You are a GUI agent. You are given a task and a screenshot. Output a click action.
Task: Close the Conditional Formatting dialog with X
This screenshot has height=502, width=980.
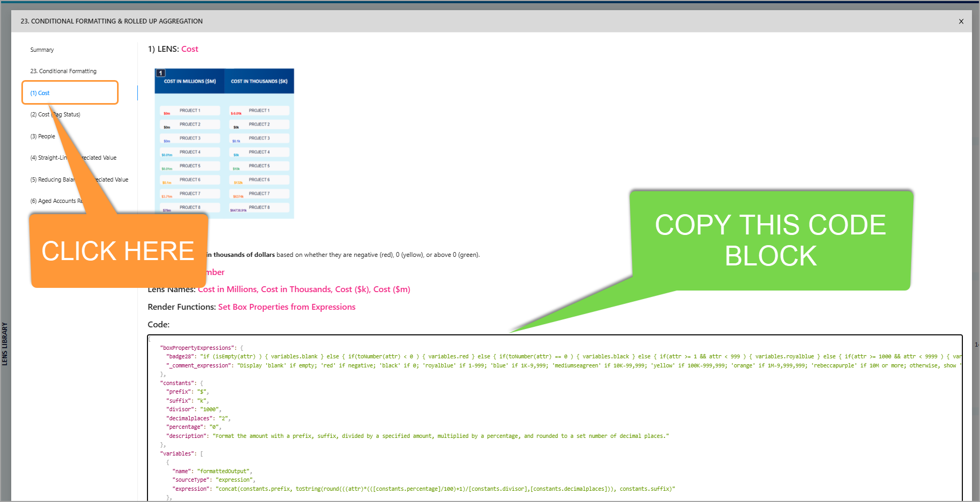pos(961,21)
